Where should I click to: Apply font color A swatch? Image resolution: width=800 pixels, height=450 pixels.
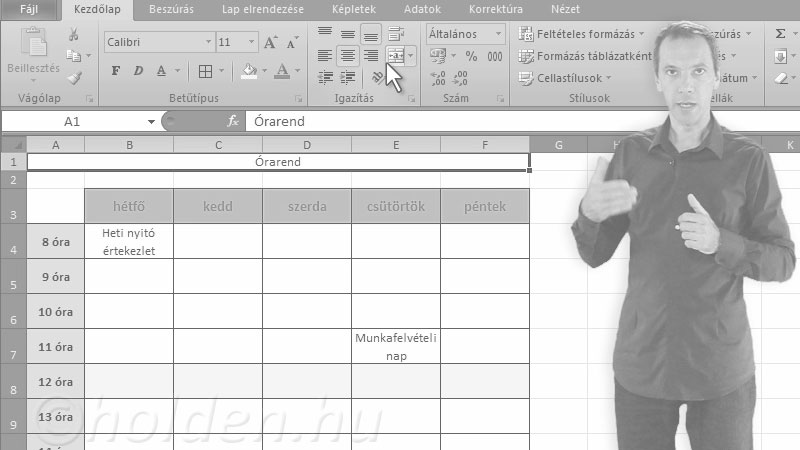tap(282, 71)
